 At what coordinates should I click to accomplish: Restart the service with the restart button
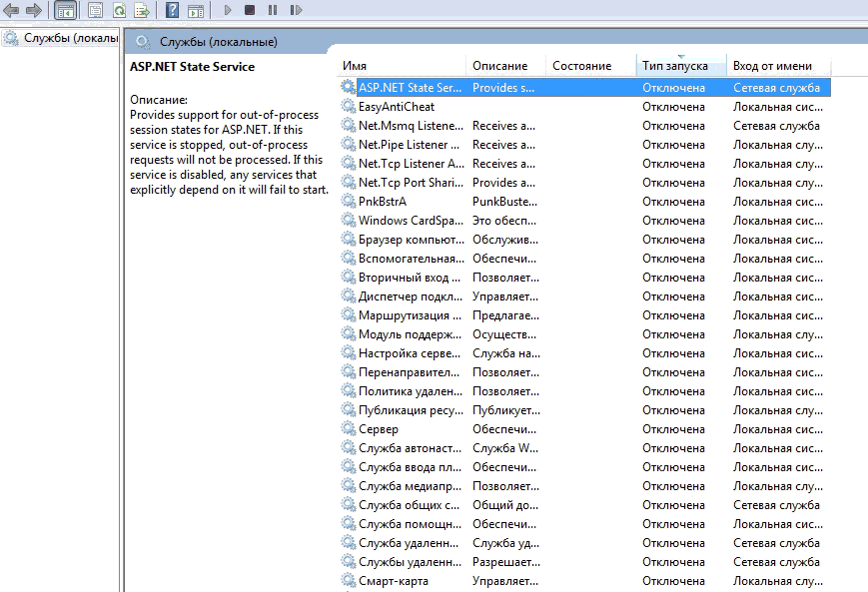tap(296, 10)
